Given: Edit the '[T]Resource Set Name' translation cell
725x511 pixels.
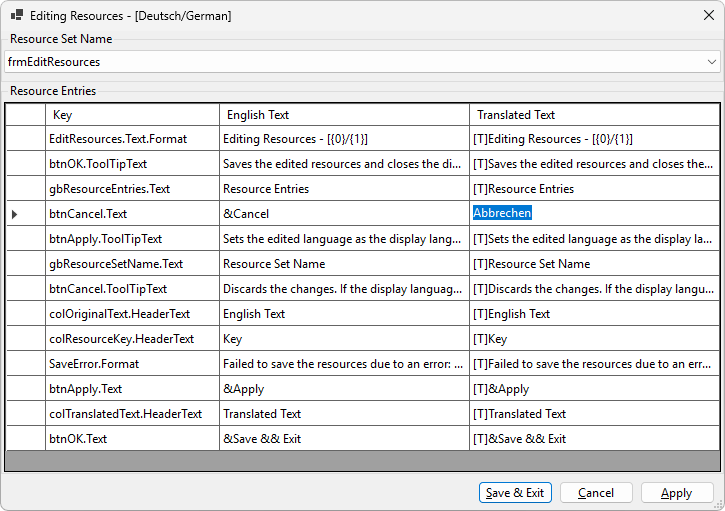Looking at the screenshot, I should click(x=595, y=264).
